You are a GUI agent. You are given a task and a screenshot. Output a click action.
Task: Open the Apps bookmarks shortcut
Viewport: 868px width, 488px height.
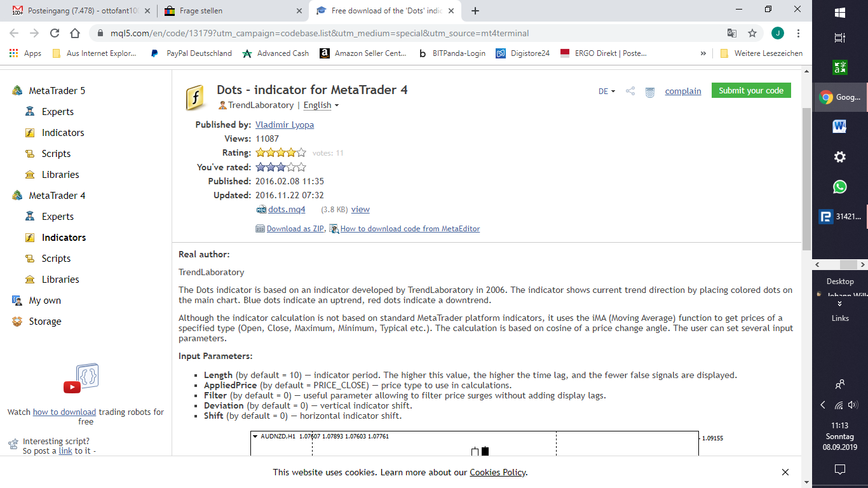pyautogui.click(x=25, y=53)
